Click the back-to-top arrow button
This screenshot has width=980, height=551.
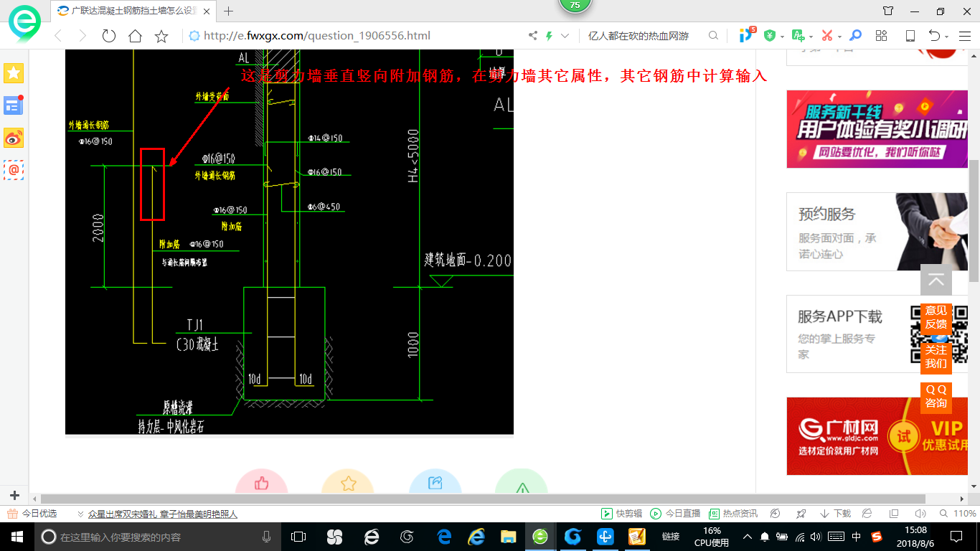tap(936, 280)
